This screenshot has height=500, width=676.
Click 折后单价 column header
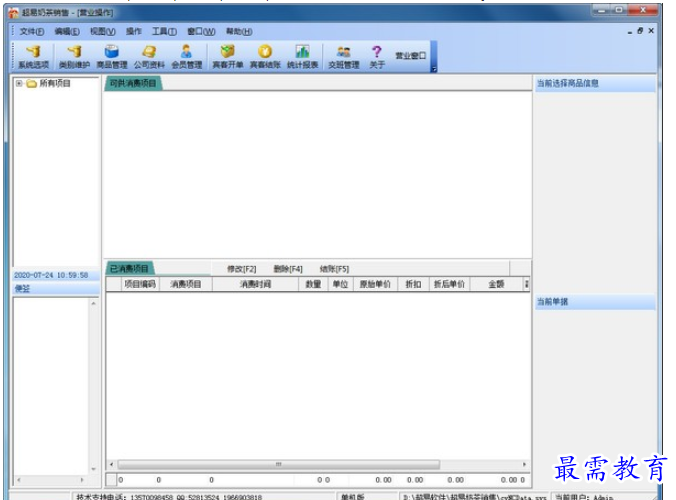(x=449, y=284)
